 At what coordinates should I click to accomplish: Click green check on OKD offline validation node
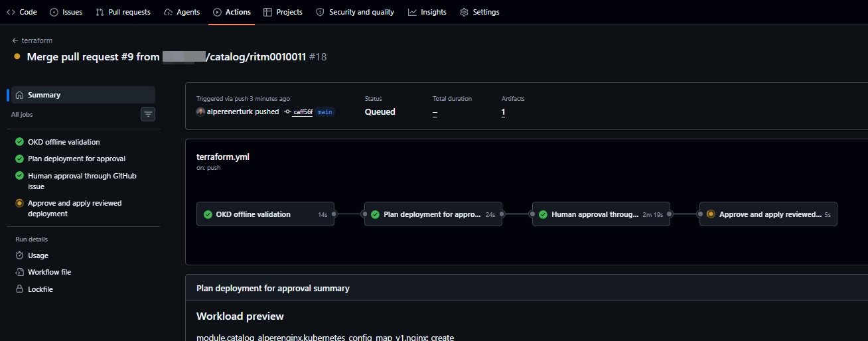[208, 214]
